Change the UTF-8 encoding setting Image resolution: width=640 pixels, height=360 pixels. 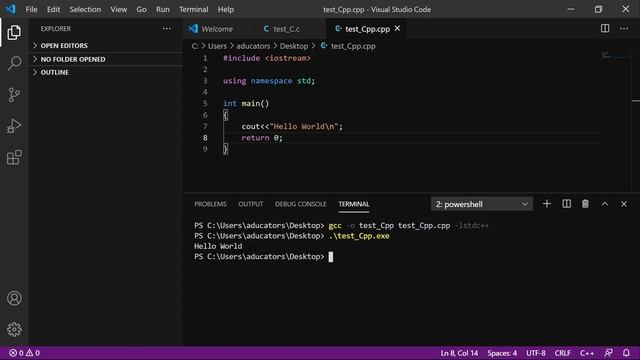pyautogui.click(x=536, y=353)
